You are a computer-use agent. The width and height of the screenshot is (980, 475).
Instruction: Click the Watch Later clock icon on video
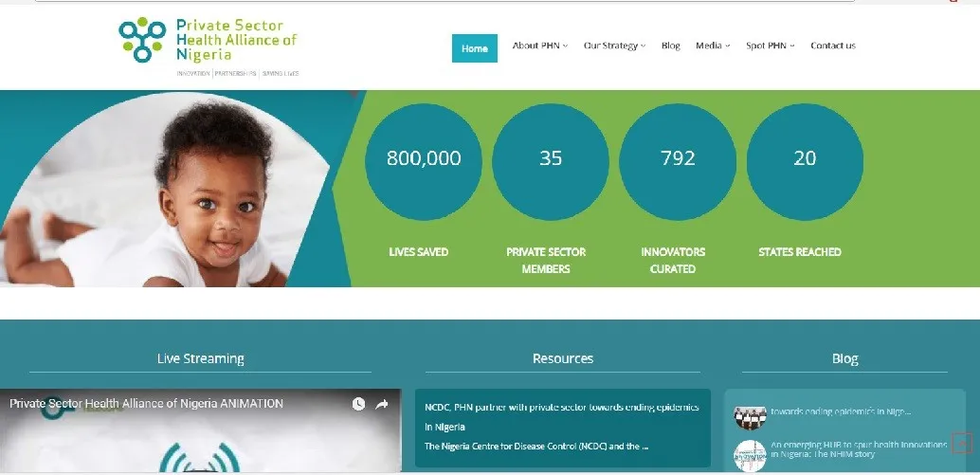coord(359,405)
